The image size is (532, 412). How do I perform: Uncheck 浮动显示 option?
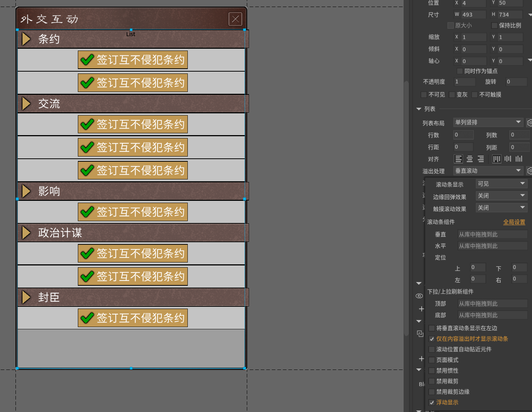tap(432, 402)
